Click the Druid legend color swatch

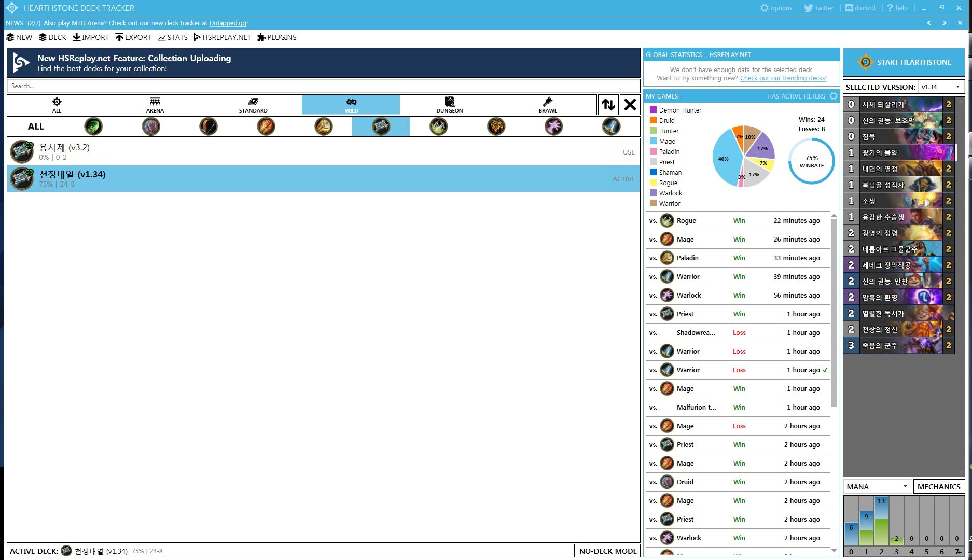[x=654, y=120]
